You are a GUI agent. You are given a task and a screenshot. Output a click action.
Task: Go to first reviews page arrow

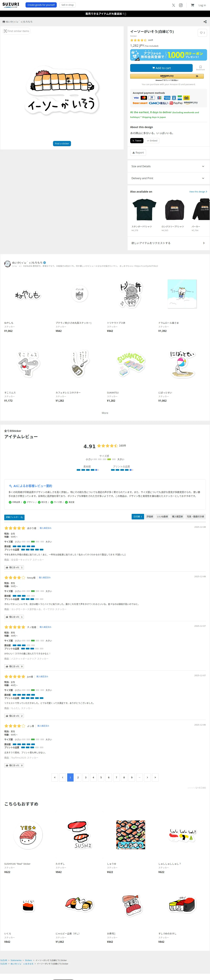click(55, 777)
